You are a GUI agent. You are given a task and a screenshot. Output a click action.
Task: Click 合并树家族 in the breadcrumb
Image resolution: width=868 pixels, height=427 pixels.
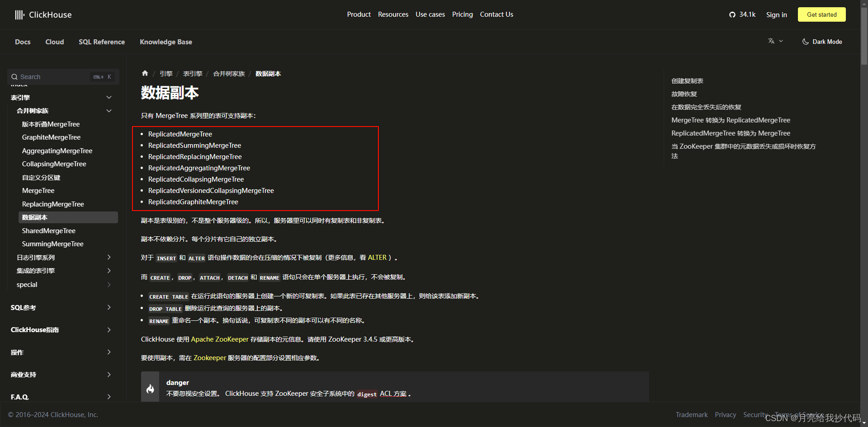(229, 74)
